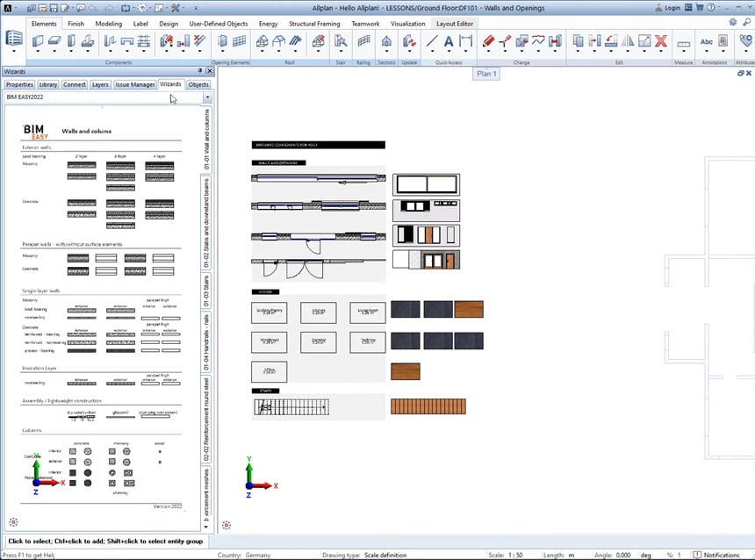The height and width of the screenshot is (560, 755).
Task: Click the Save icon in quick access bar
Action: [54, 8]
